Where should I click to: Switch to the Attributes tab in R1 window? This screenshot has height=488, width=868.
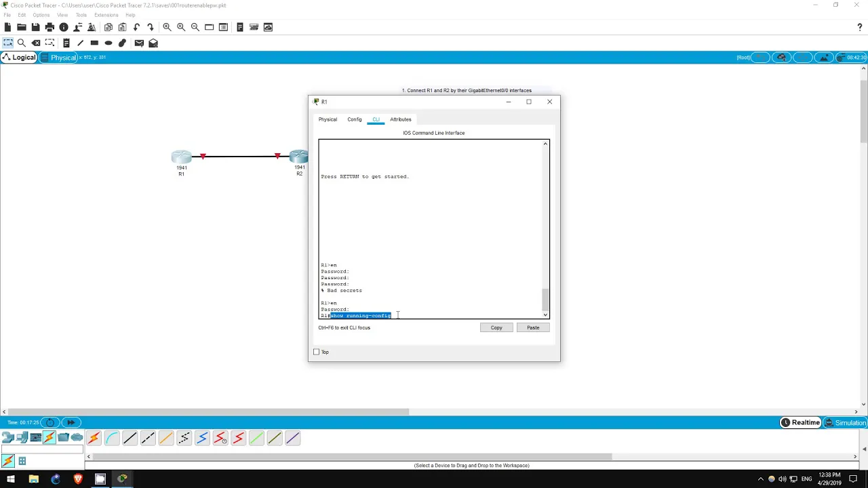click(x=401, y=119)
